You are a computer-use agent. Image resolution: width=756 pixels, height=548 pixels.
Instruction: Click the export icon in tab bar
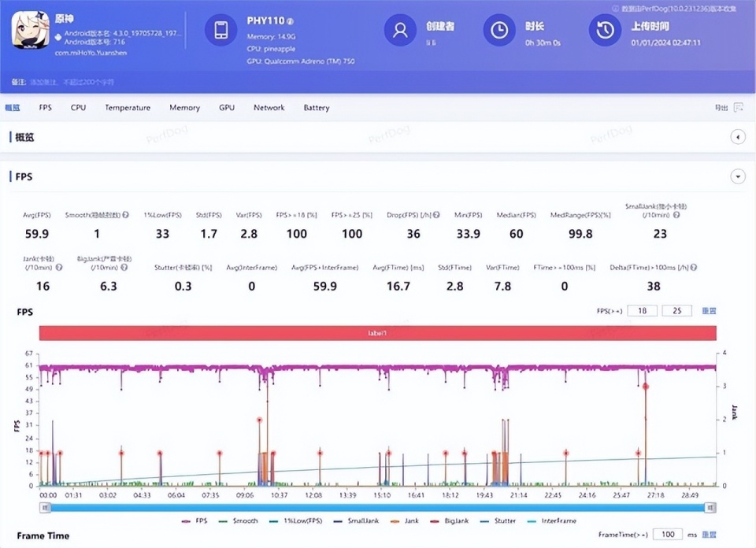point(738,108)
